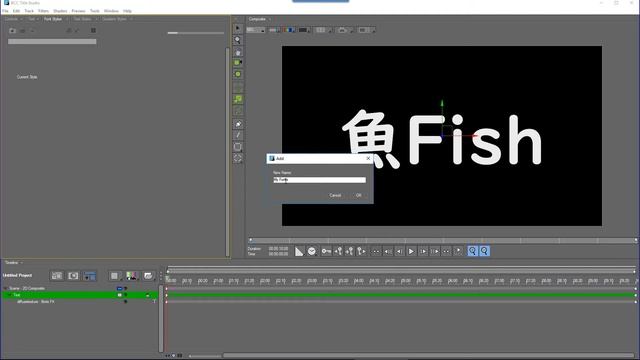Image resolution: width=640 pixels, height=360 pixels.
Task: Open the RGB channels dropdown in viewer
Action: click(x=289, y=30)
